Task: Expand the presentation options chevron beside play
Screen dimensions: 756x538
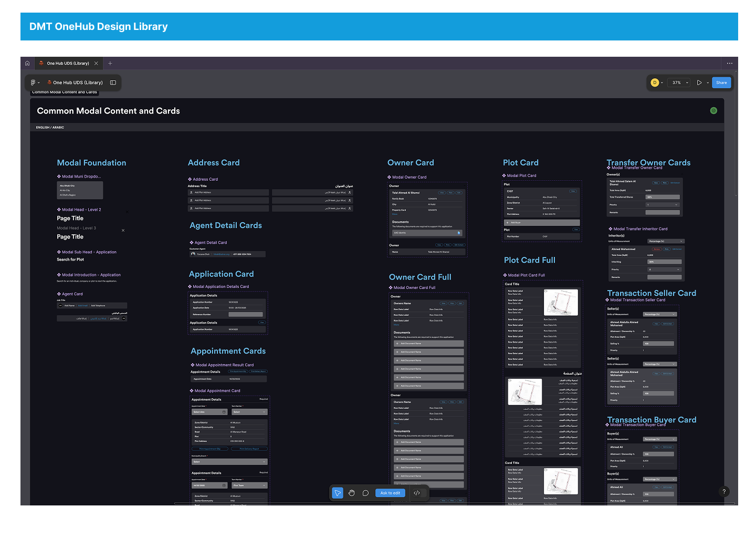Action: tap(708, 82)
